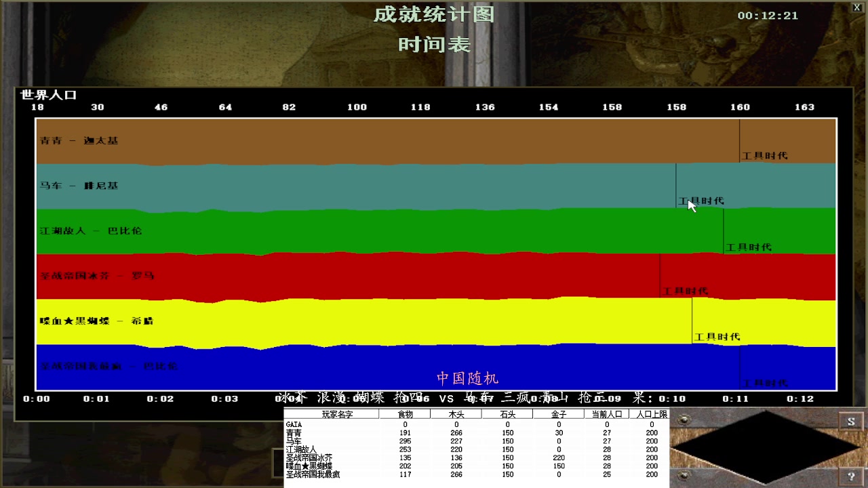Select the 喋血★黑蝴蝶 - 希腊 player label
868x488 pixels.
(x=96, y=321)
